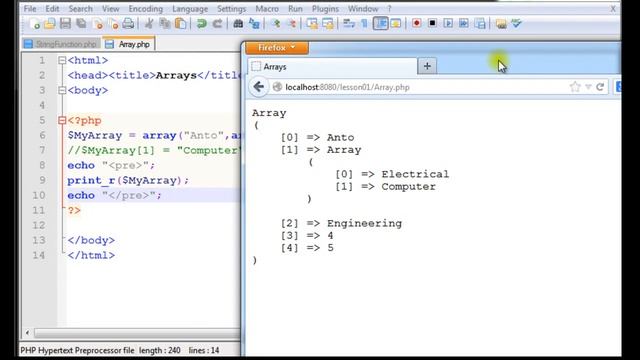Image resolution: width=640 pixels, height=360 pixels.
Task: Undo last edit with green arrow
Action: tap(201, 24)
